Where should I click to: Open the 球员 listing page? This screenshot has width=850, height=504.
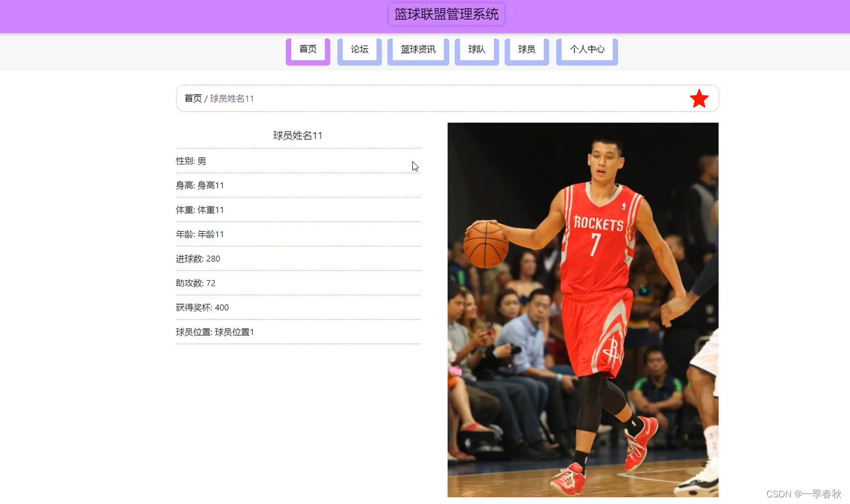(x=526, y=49)
